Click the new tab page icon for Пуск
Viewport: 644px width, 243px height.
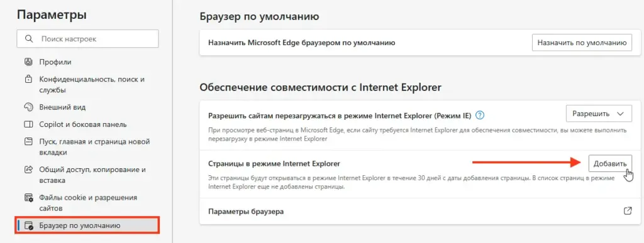click(28, 142)
